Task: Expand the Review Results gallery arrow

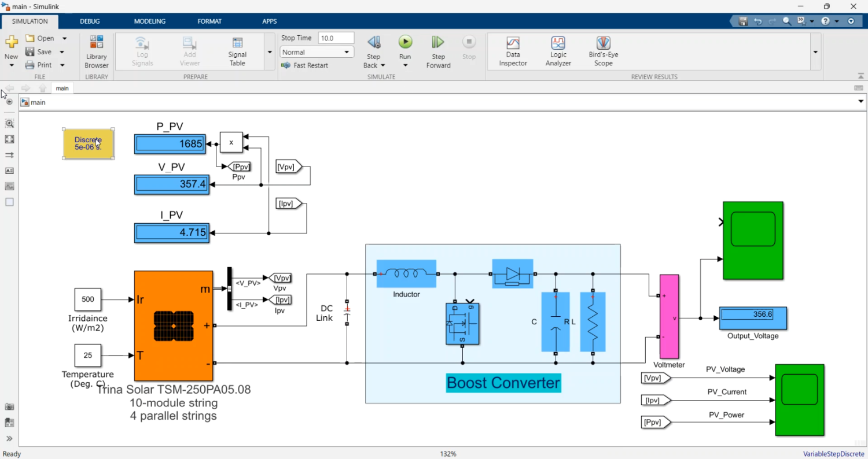Action: 815,52
